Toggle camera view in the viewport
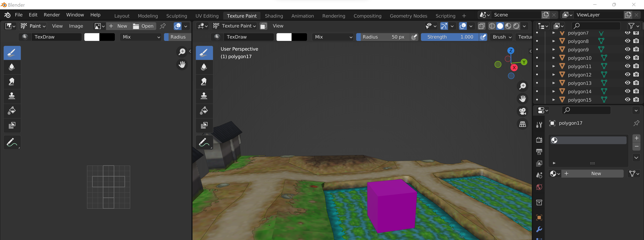This screenshot has height=240, width=644. (523, 111)
